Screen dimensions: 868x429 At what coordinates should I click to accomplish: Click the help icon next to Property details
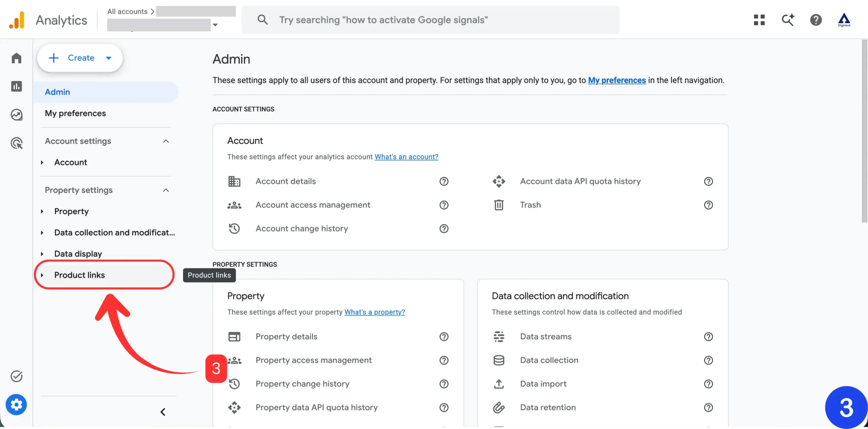pos(444,337)
